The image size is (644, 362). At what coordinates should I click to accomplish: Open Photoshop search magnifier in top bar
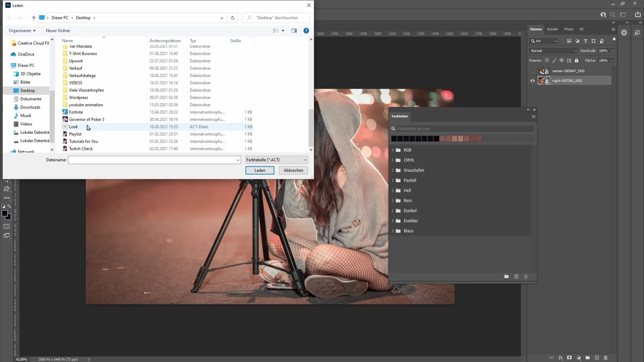tap(613, 15)
